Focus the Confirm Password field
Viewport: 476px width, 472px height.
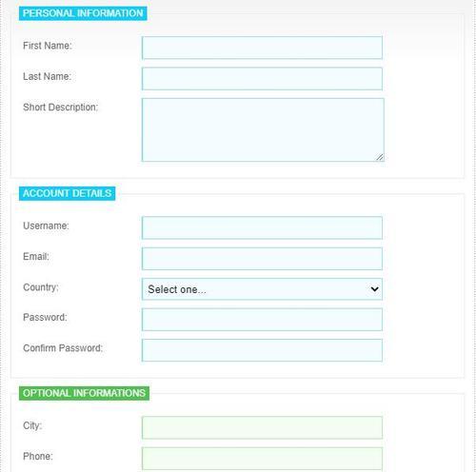[x=262, y=350]
